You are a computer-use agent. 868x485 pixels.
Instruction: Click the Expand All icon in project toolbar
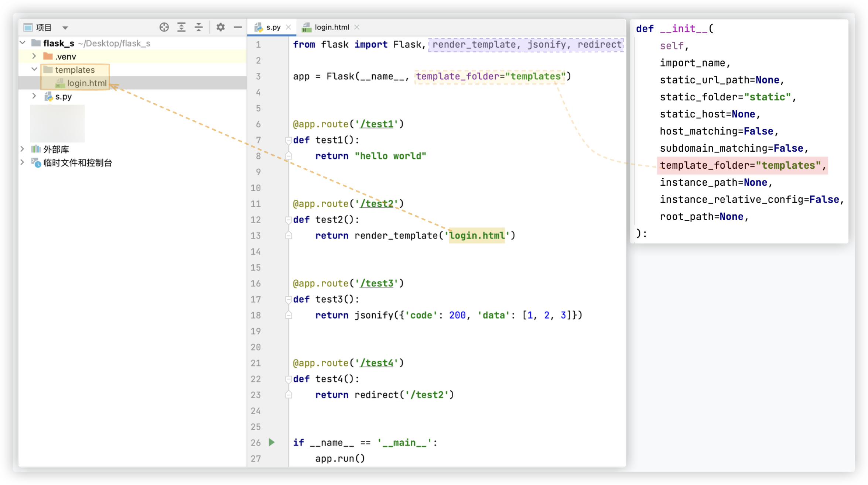tap(181, 27)
